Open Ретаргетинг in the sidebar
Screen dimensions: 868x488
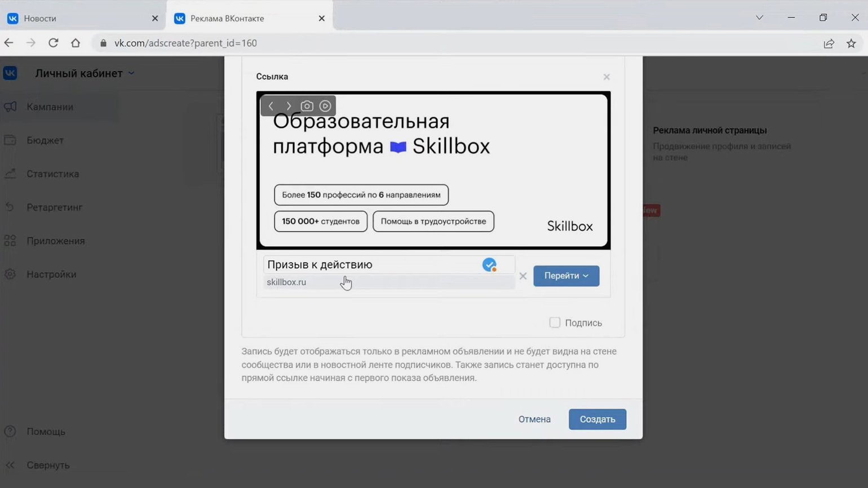[x=54, y=207]
